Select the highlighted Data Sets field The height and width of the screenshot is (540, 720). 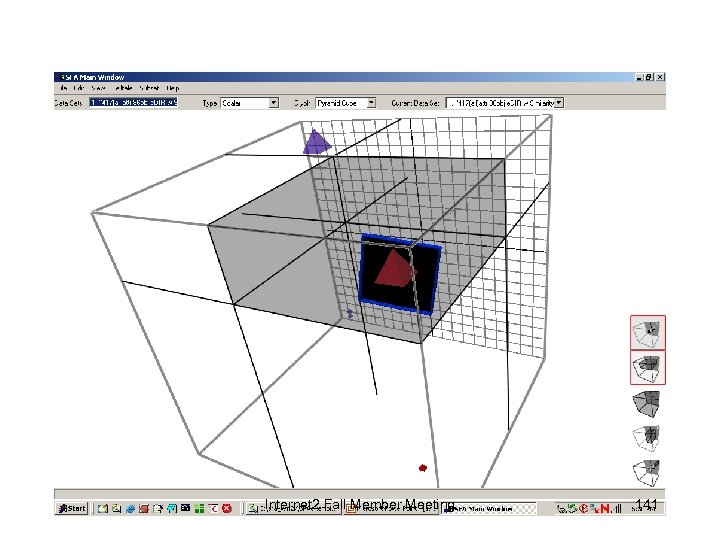(133, 102)
